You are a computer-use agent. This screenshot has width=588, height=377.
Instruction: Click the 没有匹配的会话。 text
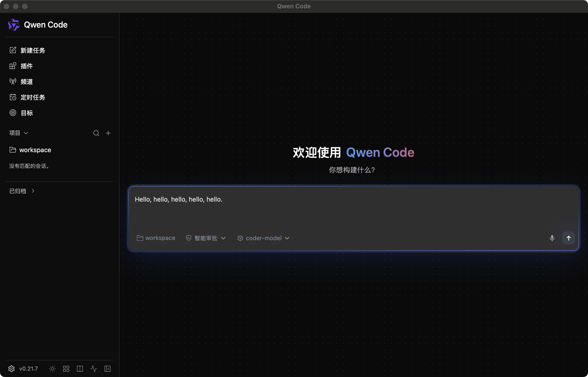pyautogui.click(x=30, y=166)
